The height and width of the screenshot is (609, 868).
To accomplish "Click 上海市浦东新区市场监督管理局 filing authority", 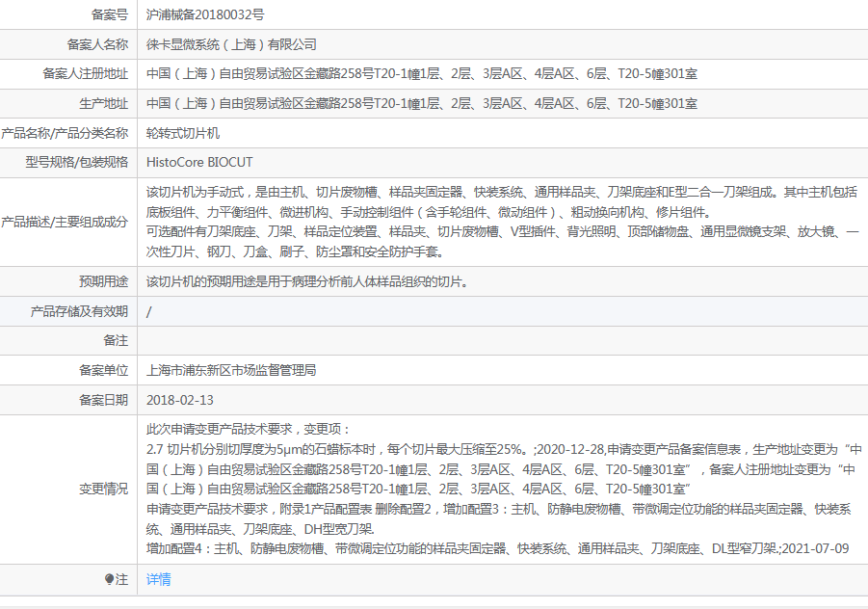I will pyautogui.click(x=231, y=370).
